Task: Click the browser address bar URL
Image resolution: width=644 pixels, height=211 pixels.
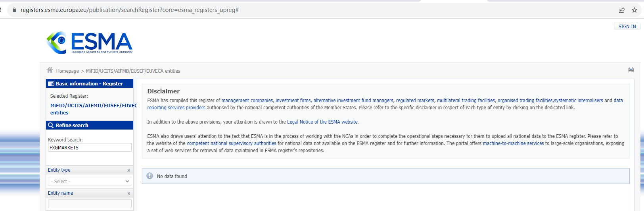Action: (130, 10)
